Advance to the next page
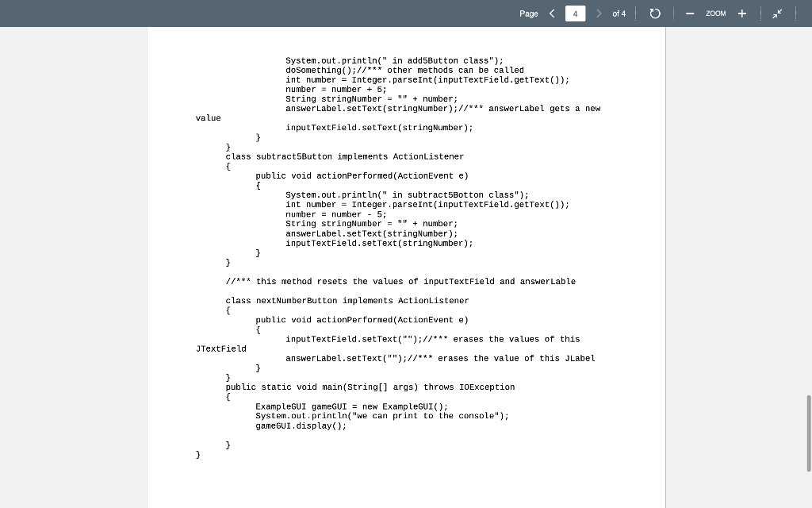812x508 pixels. click(x=599, y=13)
